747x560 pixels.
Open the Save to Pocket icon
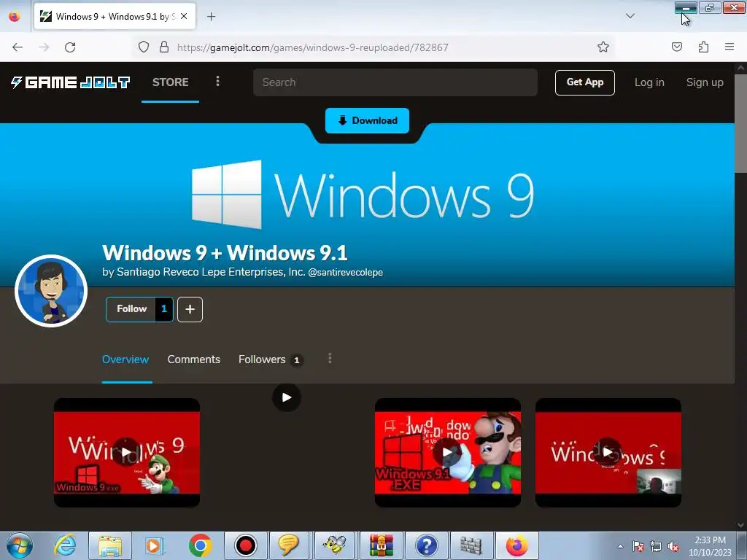pos(676,47)
